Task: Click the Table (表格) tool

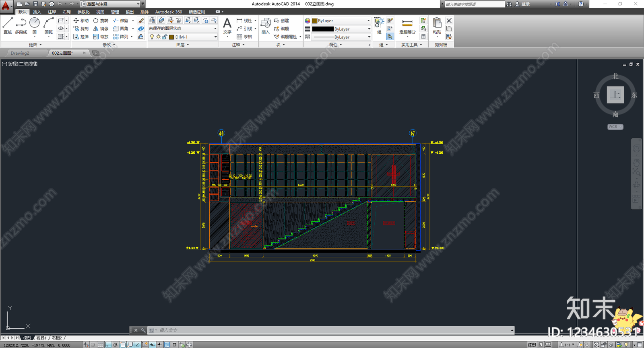Action: coord(244,37)
